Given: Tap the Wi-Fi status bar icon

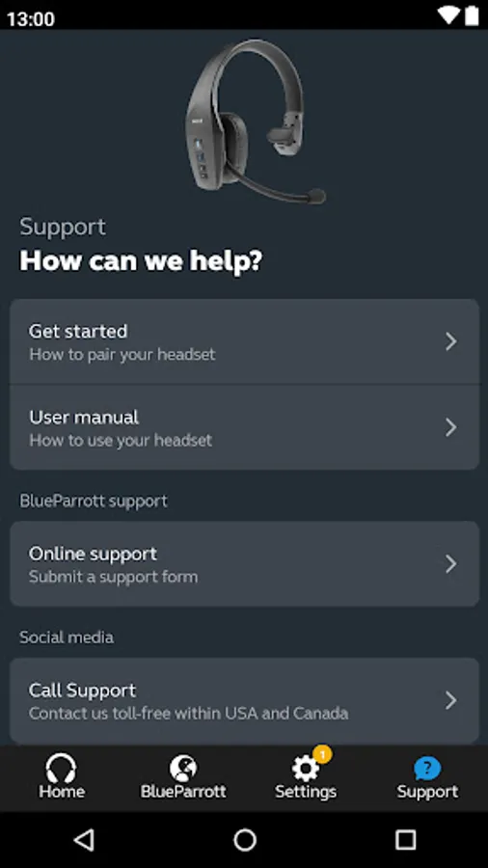Looking at the screenshot, I should [447, 15].
